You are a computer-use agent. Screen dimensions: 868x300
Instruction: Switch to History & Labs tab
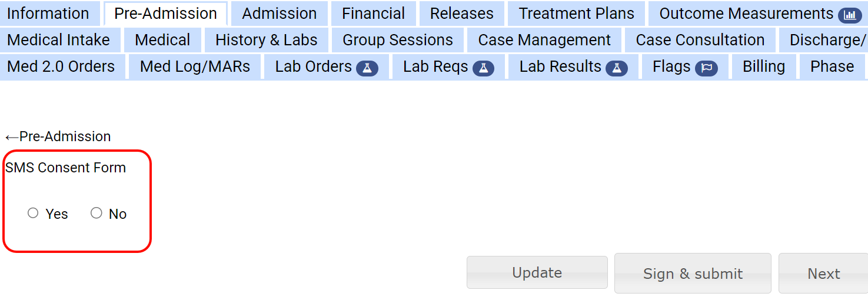(266, 40)
